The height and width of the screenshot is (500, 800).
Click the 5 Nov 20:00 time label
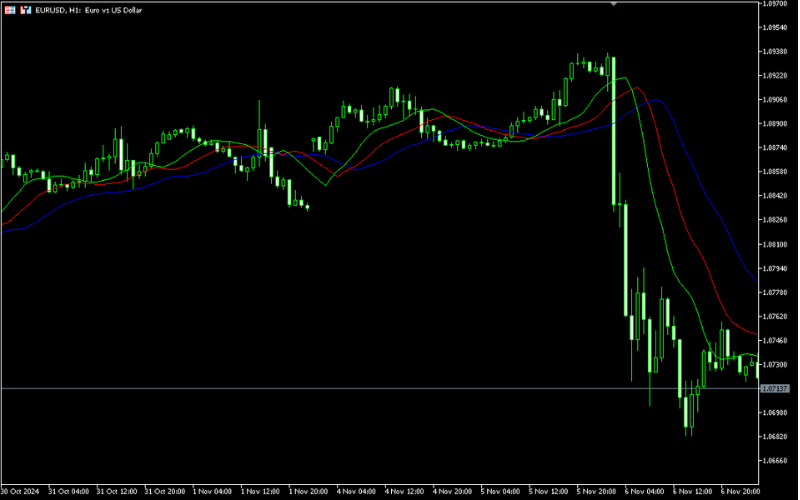pyautogui.click(x=597, y=491)
